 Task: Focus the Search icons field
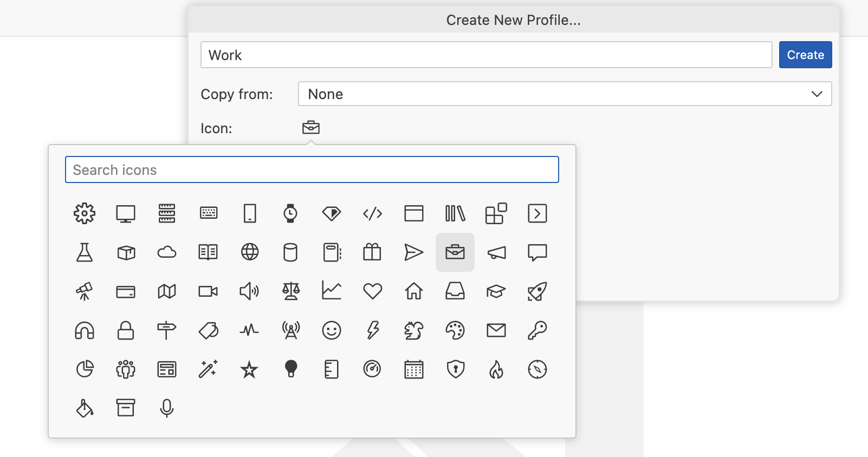click(312, 170)
